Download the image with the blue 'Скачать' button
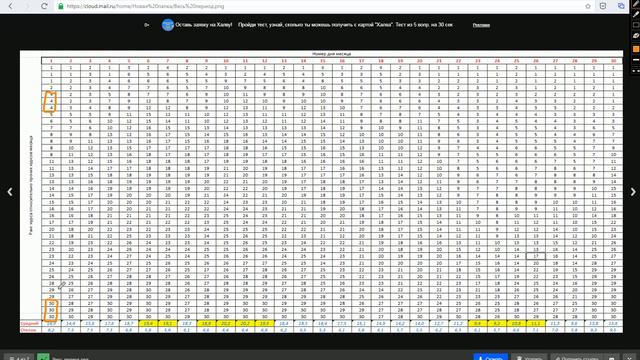Viewport: 640px width, 360px height. [x=491, y=358]
